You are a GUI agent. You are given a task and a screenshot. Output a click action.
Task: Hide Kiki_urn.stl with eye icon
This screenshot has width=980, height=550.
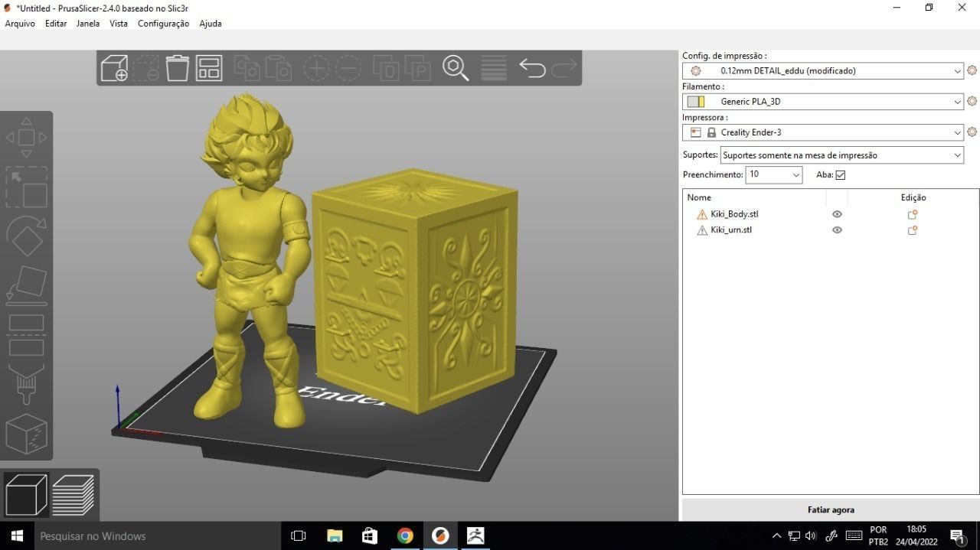click(x=837, y=229)
